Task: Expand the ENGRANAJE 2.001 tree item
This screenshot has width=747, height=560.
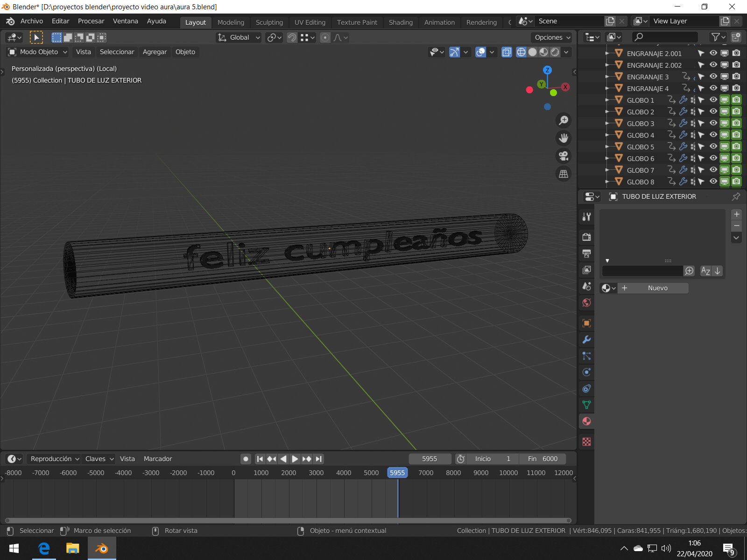Action: pos(607,54)
